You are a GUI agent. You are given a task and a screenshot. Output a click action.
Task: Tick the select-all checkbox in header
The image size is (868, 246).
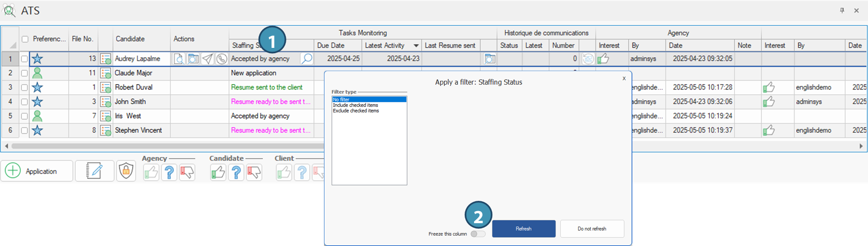coord(25,39)
